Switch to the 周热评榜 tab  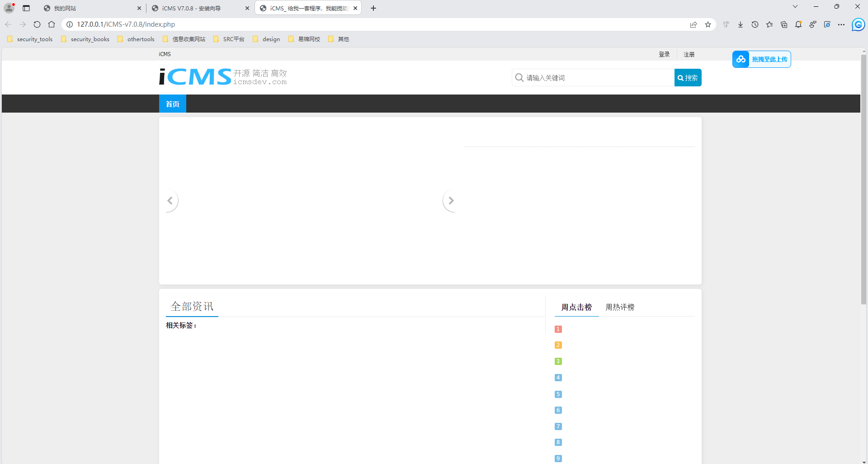[x=620, y=307]
